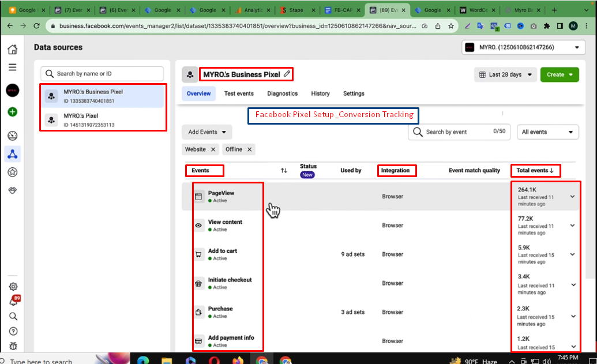Switch to the Stape browser tab
This screenshot has width=597, height=364.
tap(298, 10)
